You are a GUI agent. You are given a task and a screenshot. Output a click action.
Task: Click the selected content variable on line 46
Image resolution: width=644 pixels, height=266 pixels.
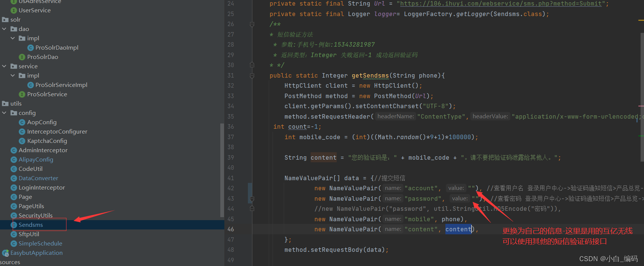click(458, 229)
